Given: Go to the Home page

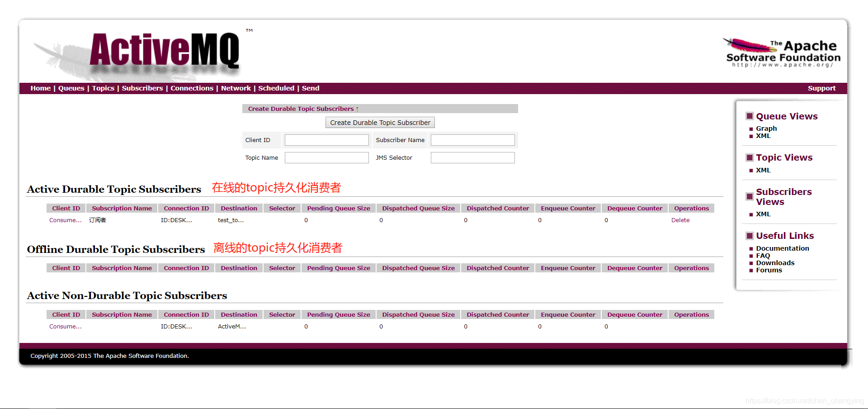Looking at the screenshot, I should tap(41, 88).
